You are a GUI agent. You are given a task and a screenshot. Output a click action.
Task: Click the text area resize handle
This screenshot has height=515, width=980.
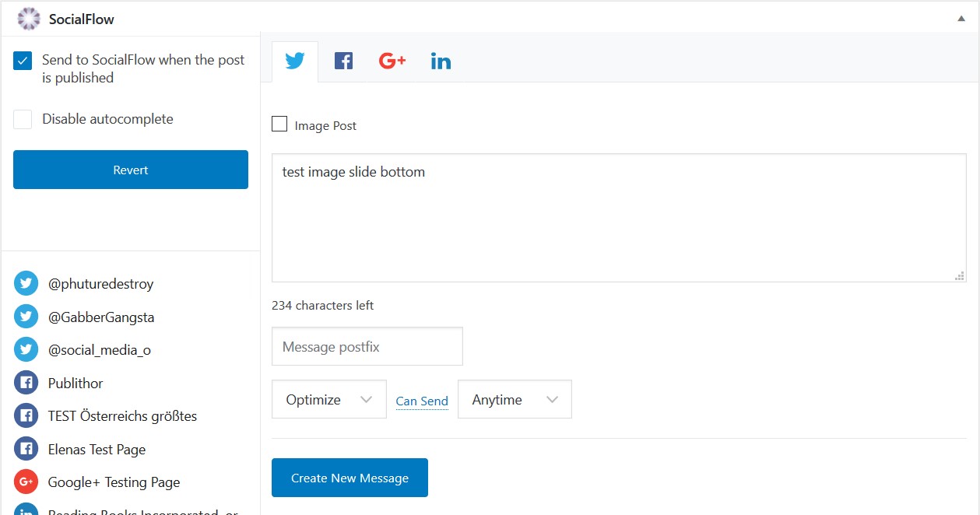click(960, 275)
